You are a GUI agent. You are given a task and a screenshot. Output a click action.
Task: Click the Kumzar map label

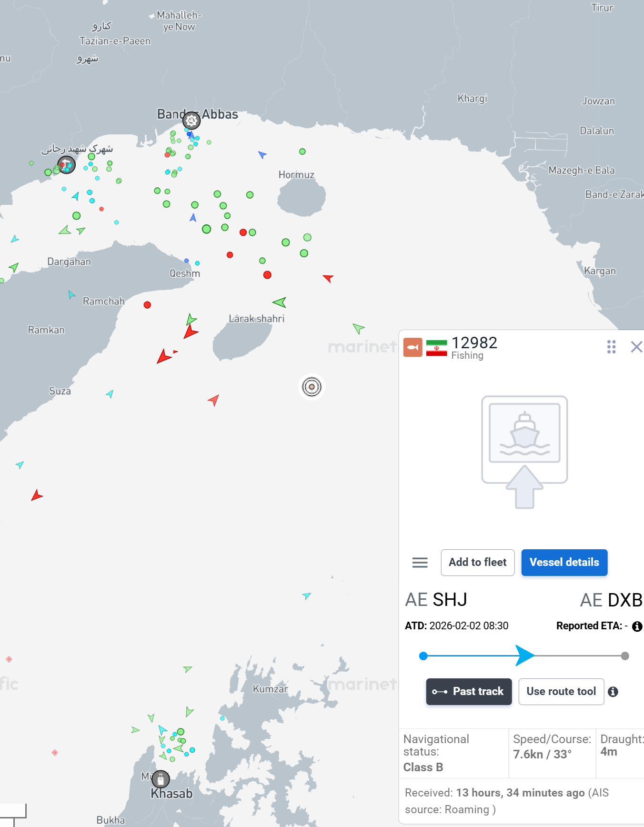(x=270, y=689)
